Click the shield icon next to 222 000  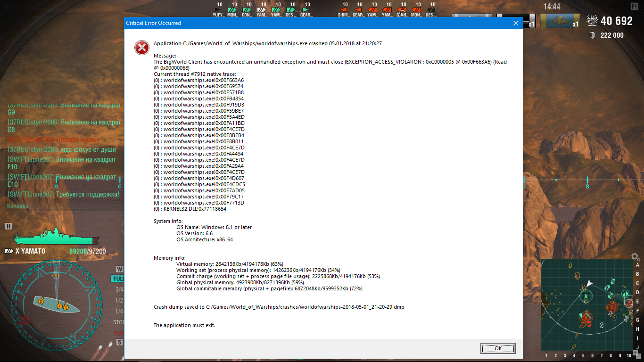click(x=593, y=35)
